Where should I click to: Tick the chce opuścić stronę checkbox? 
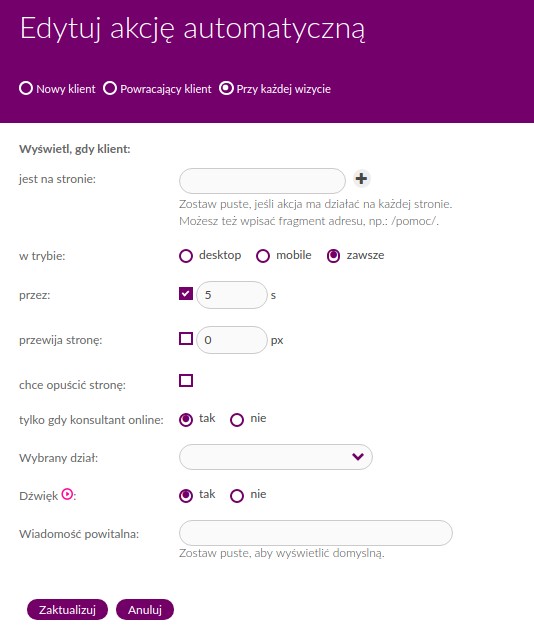click(x=186, y=380)
